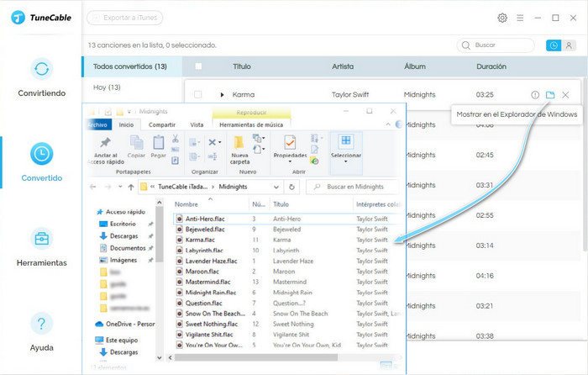
Task: Open the Herramientas toolbox section
Action: [42, 247]
